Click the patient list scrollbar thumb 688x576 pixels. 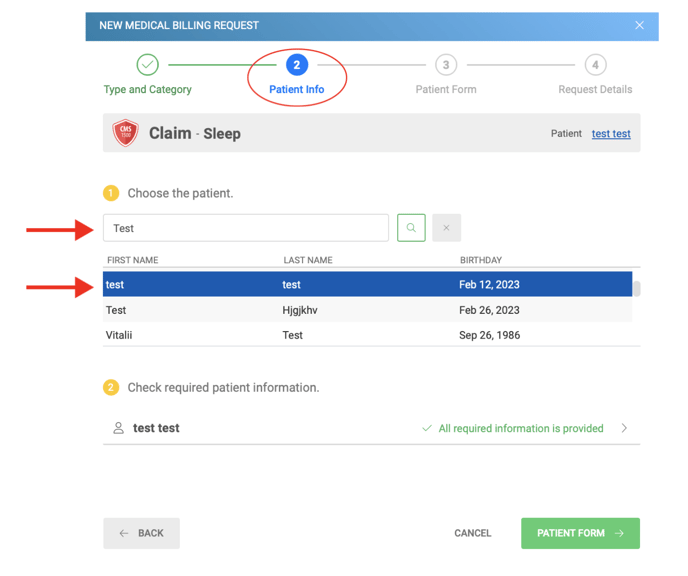(637, 289)
